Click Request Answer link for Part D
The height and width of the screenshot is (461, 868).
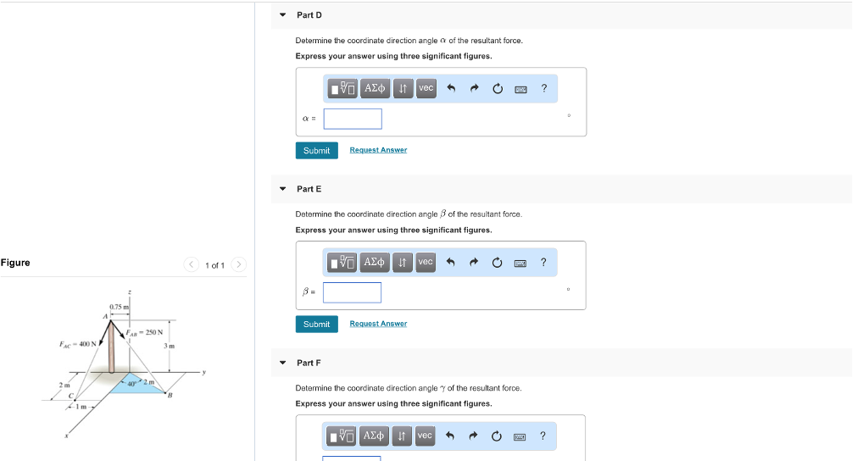pos(378,150)
